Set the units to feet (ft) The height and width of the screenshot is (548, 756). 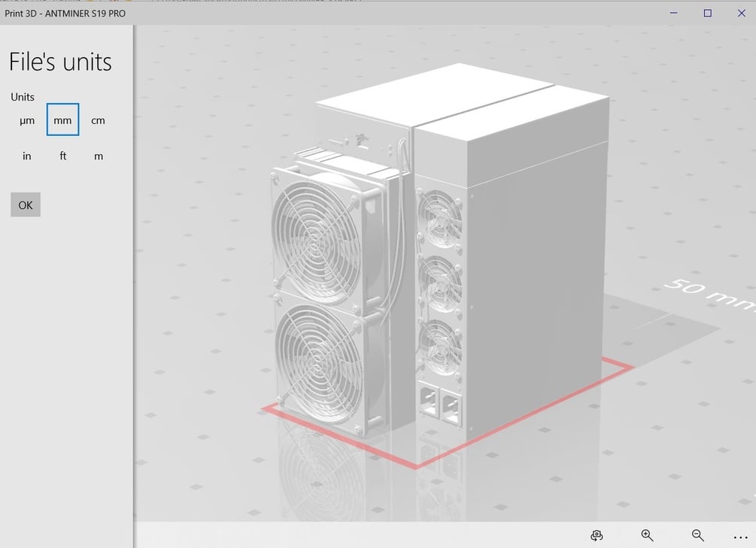click(x=62, y=156)
